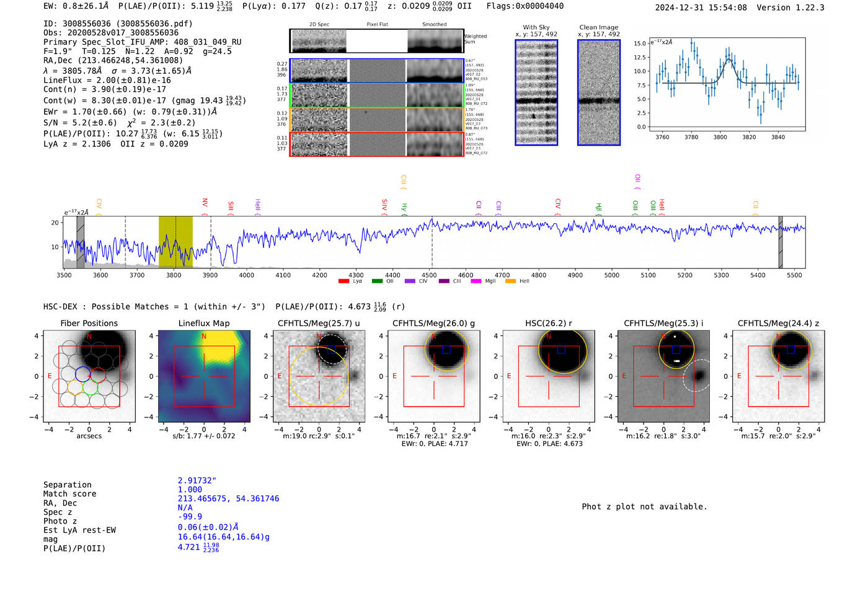Viewport: 868px width, 591px height.
Task: Click the raised orange CIII line marker
Action: (404, 182)
